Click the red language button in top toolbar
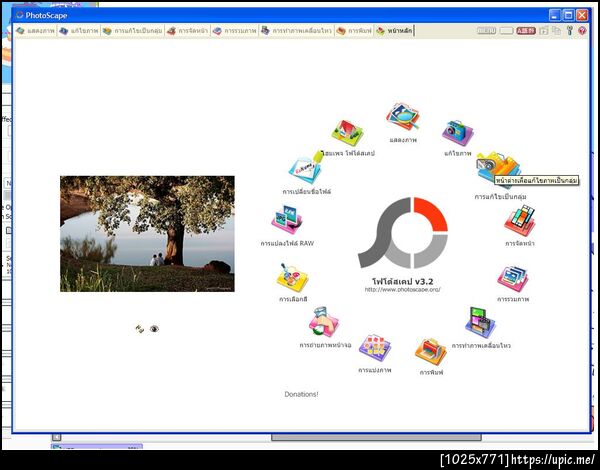This screenshot has height=470, width=600. (526, 31)
